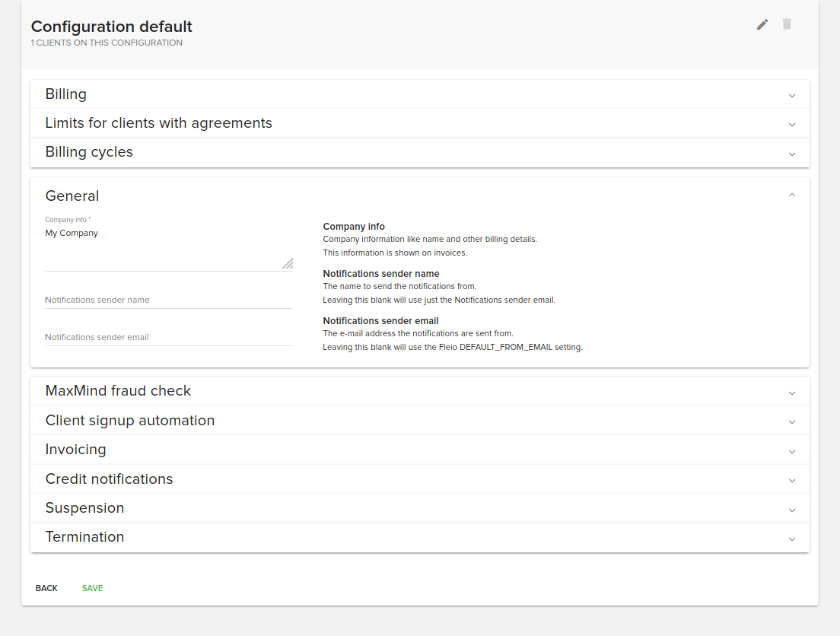Click 'This information is shown on invoices.' text
The width and height of the screenshot is (840, 636).
(395, 253)
